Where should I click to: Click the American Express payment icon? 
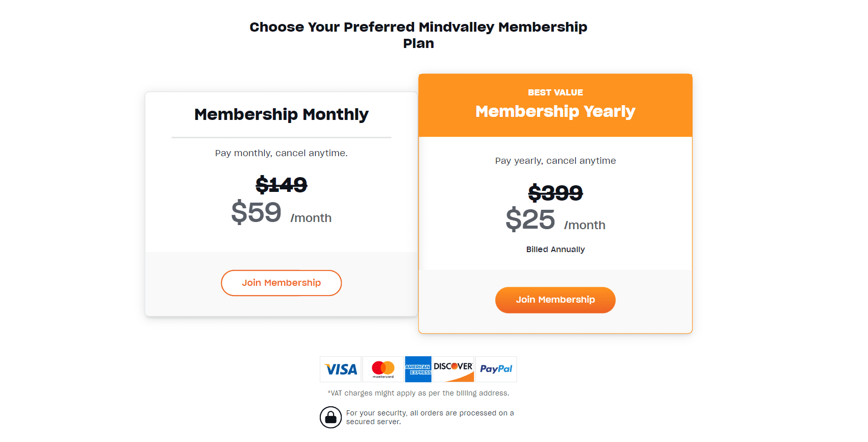[x=418, y=369]
